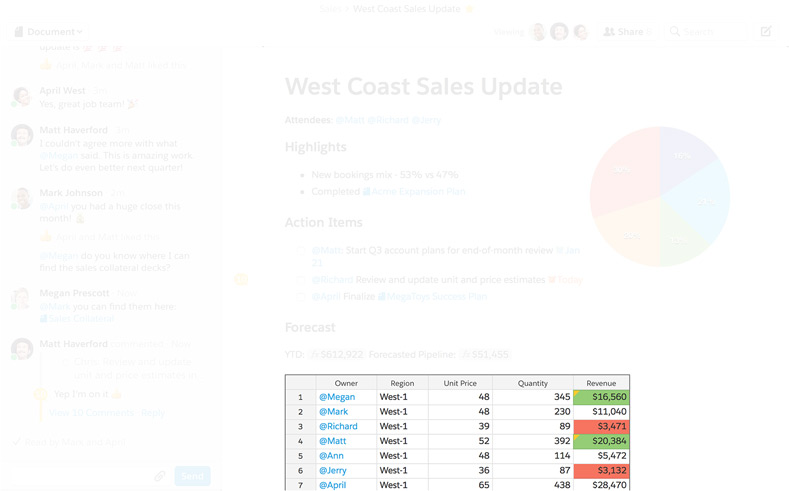Click the Search field in the header
The width and height of the screenshot is (789, 491).
[x=710, y=32]
